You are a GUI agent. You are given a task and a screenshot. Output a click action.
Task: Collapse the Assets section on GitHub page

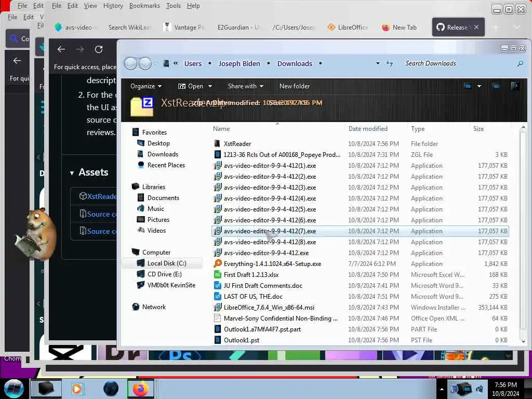[72, 172]
